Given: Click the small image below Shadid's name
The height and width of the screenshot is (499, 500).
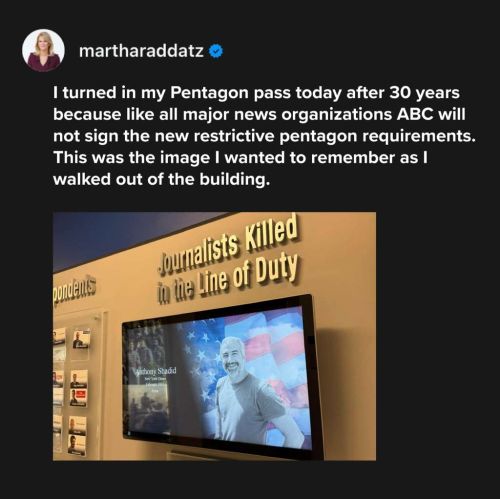Looking at the screenshot, I should point(148,409).
